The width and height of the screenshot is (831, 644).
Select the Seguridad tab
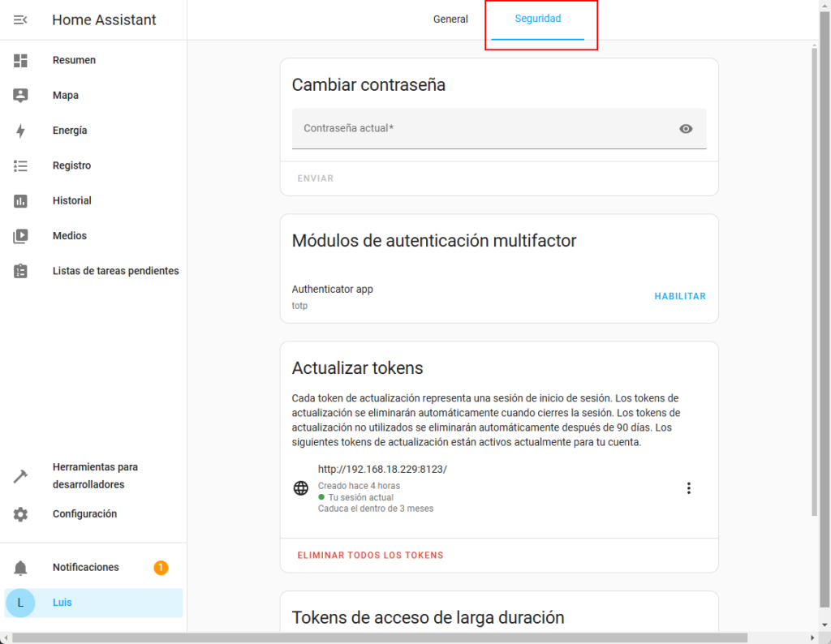pos(538,19)
